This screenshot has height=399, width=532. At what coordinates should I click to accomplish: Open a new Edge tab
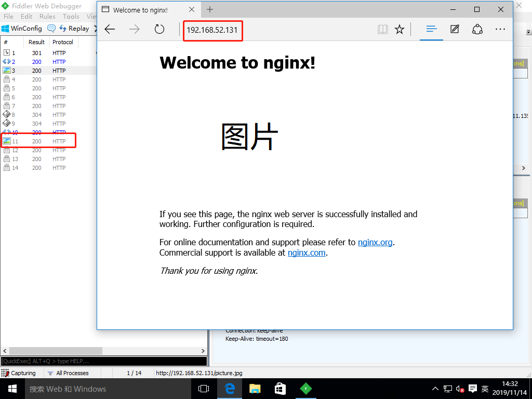click(x=210, y=9)
